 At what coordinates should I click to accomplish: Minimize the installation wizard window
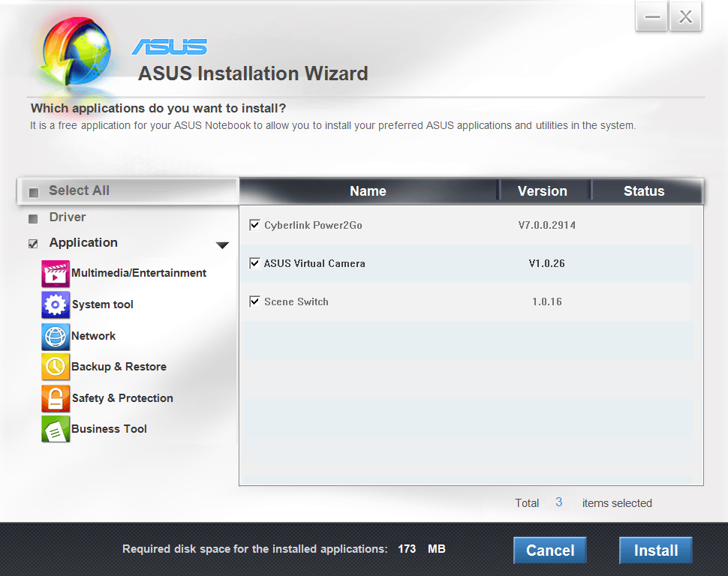(x=651, y=17)
